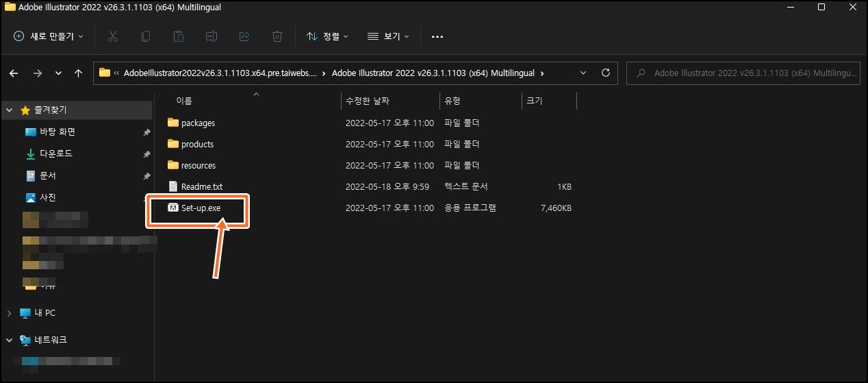Go forward with the right arrow
The width and height of the screenshot is (868, 383).
[x=37, y=73]
